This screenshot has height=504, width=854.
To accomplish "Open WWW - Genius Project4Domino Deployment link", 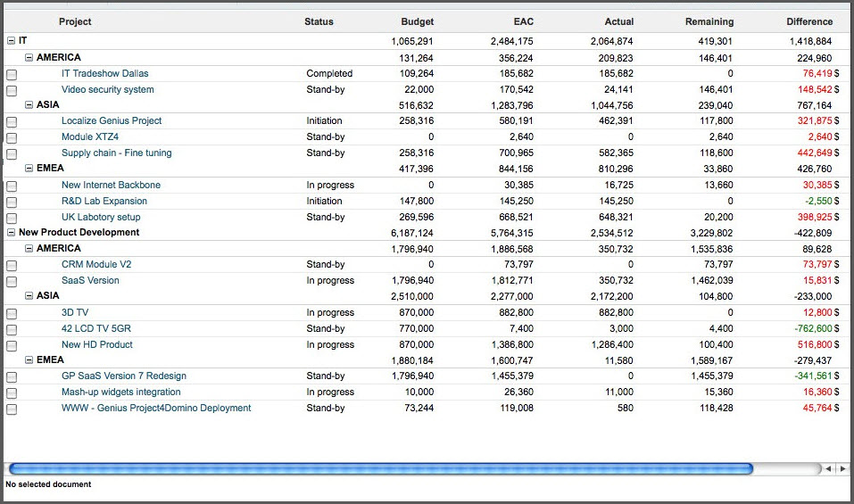I will click(x=156, y=408).
